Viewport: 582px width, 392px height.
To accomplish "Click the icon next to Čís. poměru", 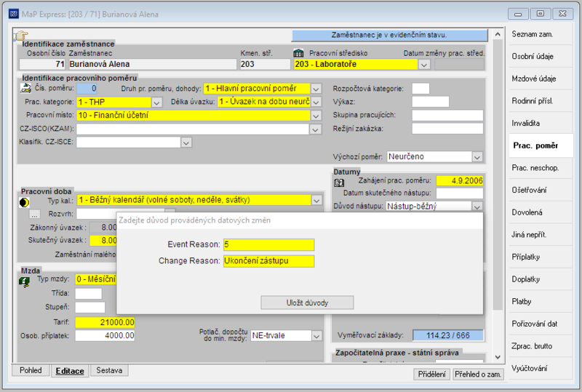I will tap(25, 88).
